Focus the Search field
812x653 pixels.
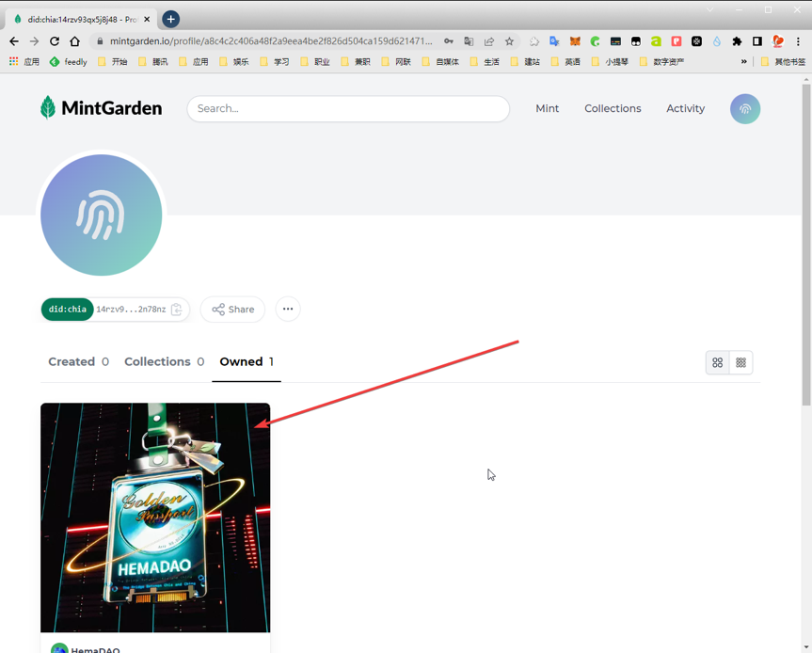[x=348, y=109]
